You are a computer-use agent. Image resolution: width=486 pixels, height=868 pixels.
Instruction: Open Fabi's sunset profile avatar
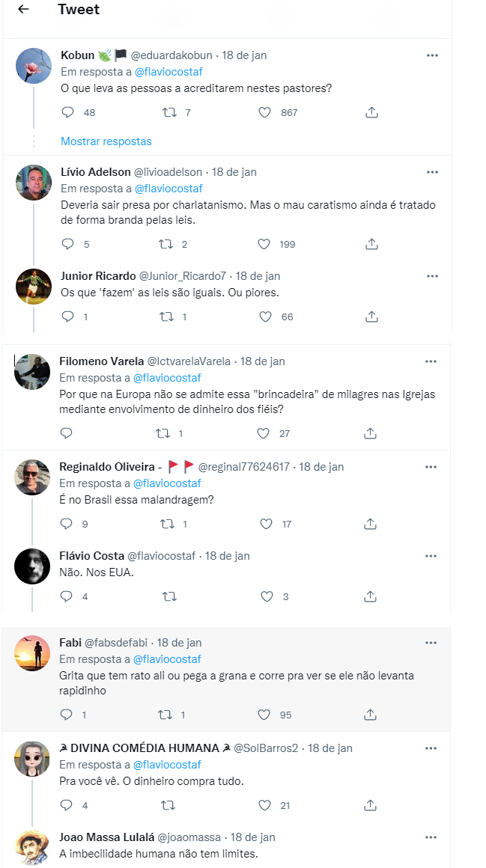coord(32,653)
